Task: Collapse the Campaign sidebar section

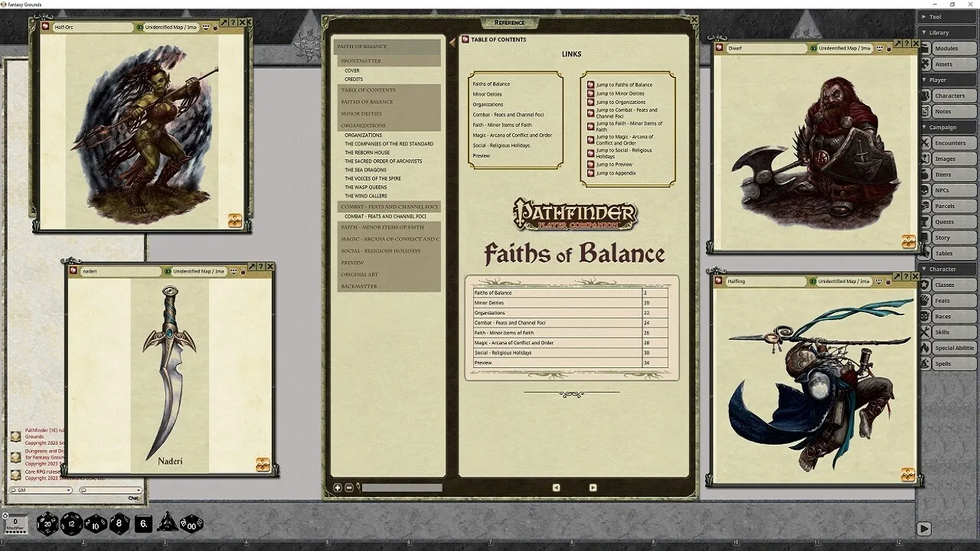Action: (948, 127)
